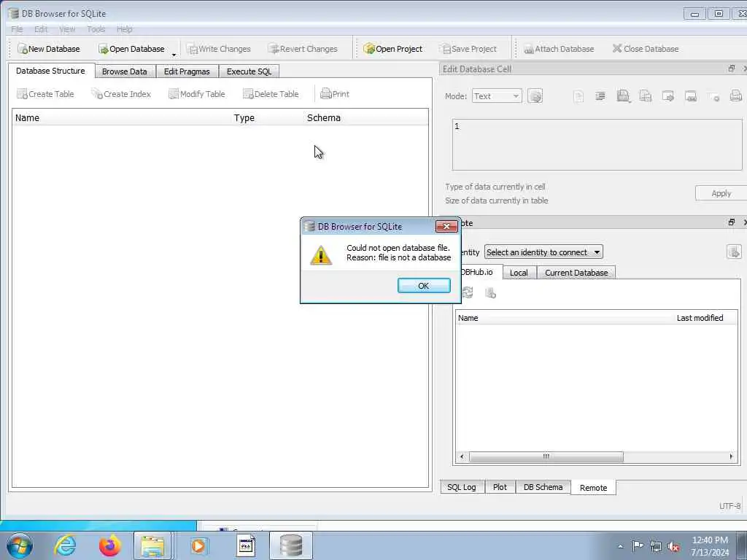
Task: Click the Open Project toolbar button
Action: point(392,49)
